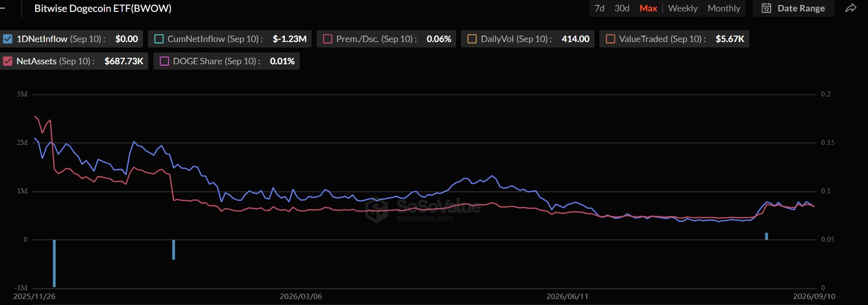Switch to Monthly interval
Screen dimensions: 868x305
point(724,8)
